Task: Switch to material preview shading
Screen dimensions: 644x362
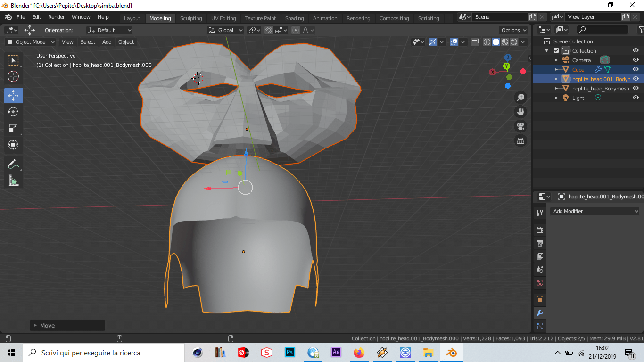Action: point(505,42)
